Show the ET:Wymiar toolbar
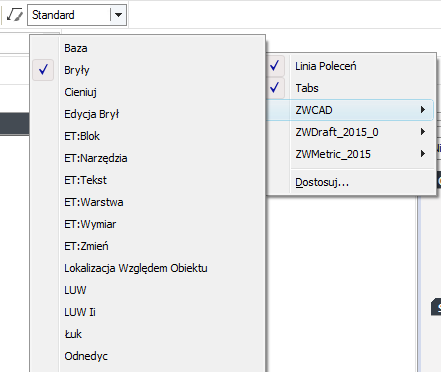Image resolution: width=441 pixels, height=372 pixels. coord(148,224)
